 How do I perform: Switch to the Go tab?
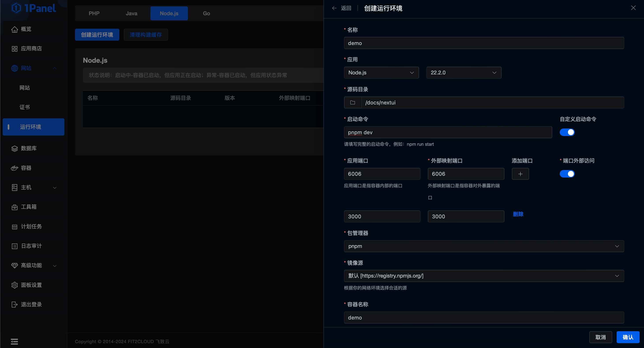coord(206,13)
